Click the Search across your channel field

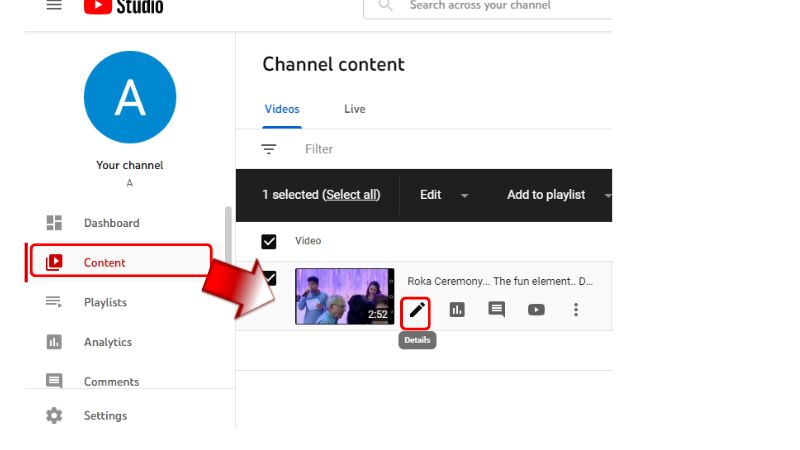click(488, 6)
